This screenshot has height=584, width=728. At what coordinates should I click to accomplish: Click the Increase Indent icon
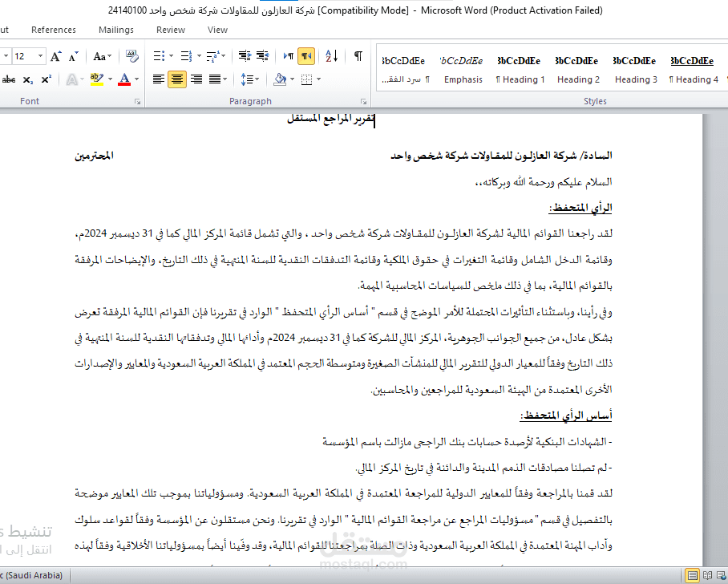coord(263,56)
